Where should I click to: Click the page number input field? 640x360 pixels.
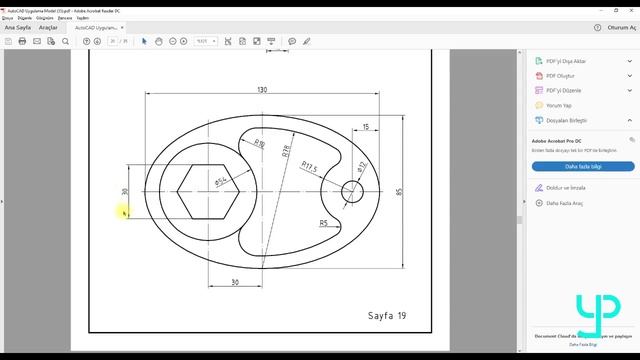click(x=113, y=41)
